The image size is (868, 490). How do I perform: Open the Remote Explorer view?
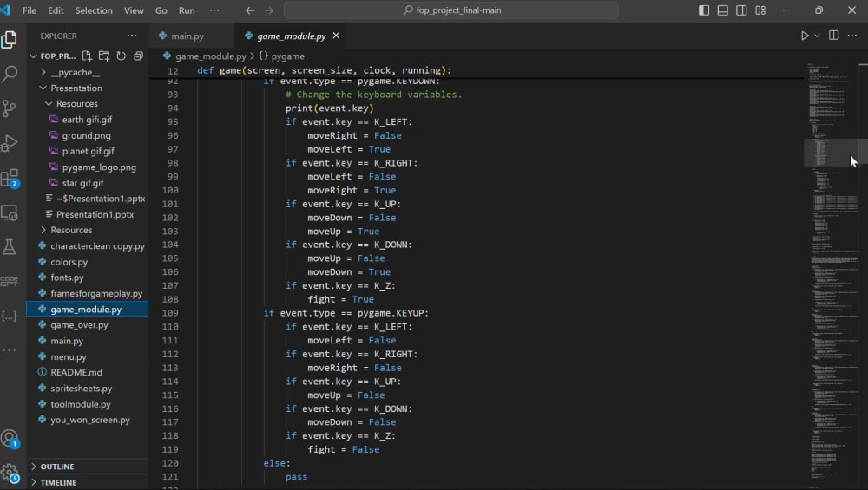pos(10,213)
